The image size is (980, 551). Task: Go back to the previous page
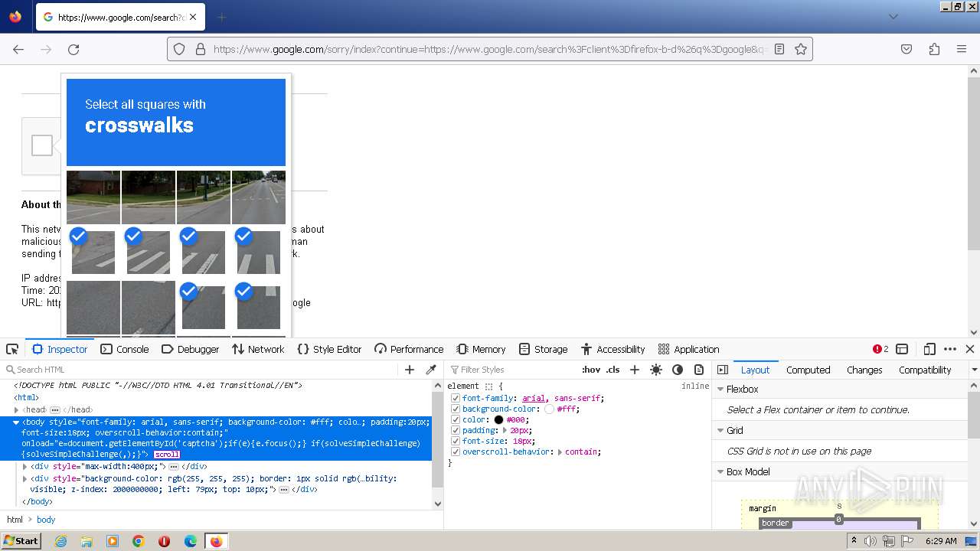point(18,49)
